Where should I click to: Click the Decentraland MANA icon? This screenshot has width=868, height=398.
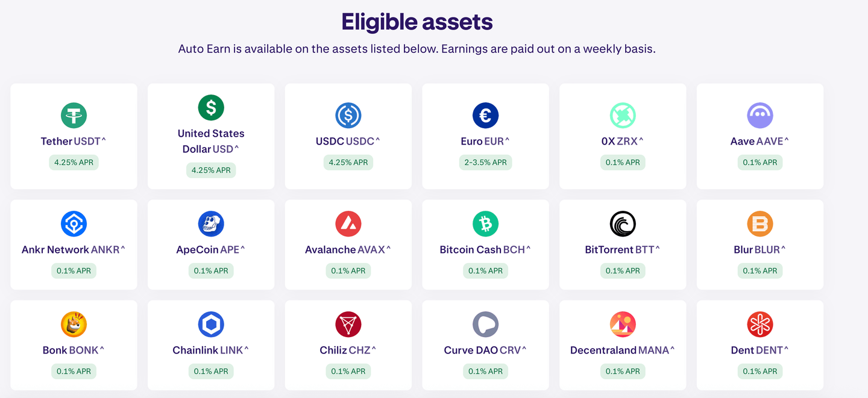(x=623, y=325)
